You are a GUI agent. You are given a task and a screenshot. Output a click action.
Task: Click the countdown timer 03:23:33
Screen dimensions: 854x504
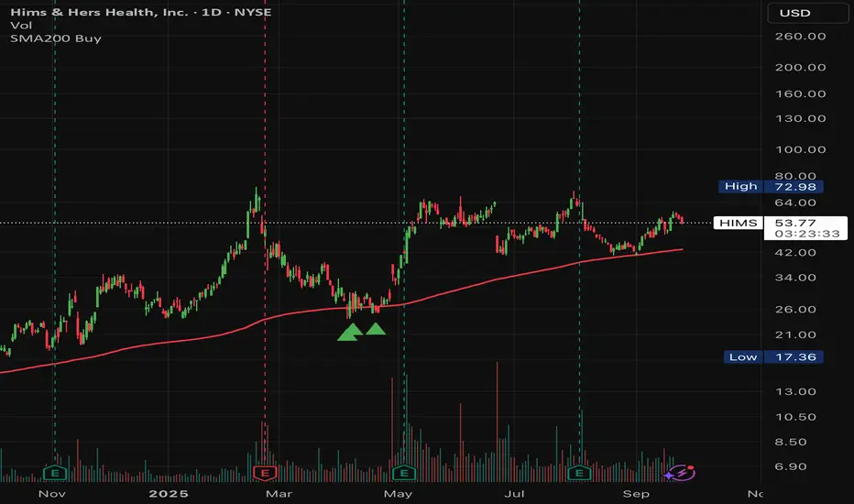[807, 234]
